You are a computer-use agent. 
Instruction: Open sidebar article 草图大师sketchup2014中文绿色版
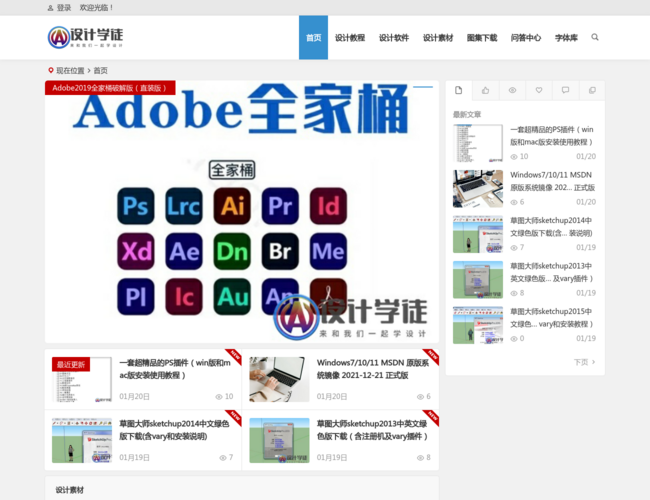pos(551,227)
